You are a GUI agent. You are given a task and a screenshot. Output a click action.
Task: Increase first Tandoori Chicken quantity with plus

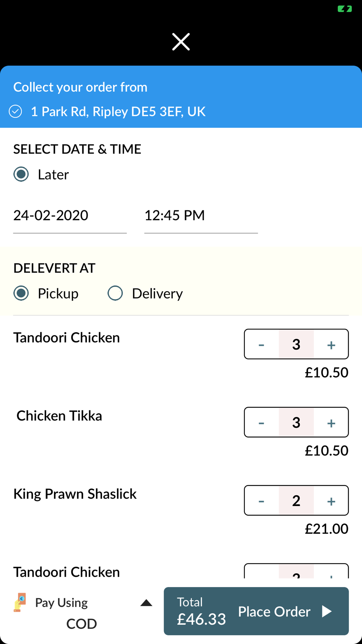pos(331,344)
